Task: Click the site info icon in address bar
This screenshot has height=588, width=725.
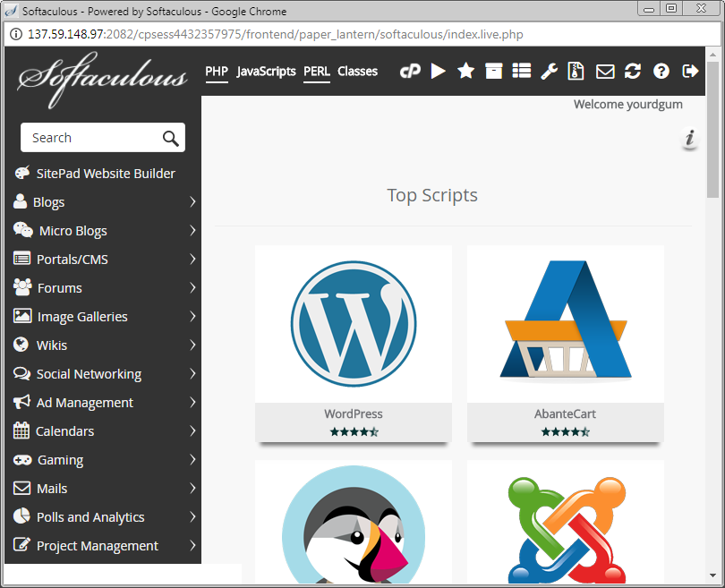Action: (16, 34)
